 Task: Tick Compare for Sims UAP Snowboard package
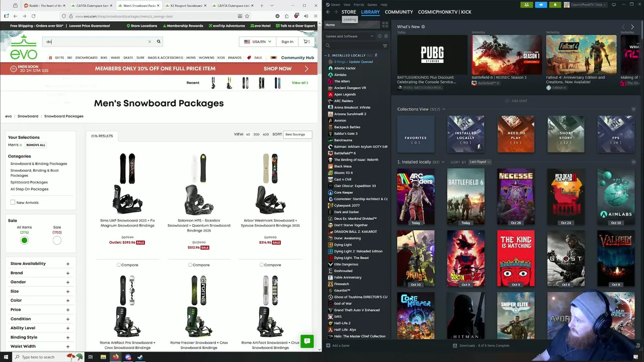tap(119, 265)
